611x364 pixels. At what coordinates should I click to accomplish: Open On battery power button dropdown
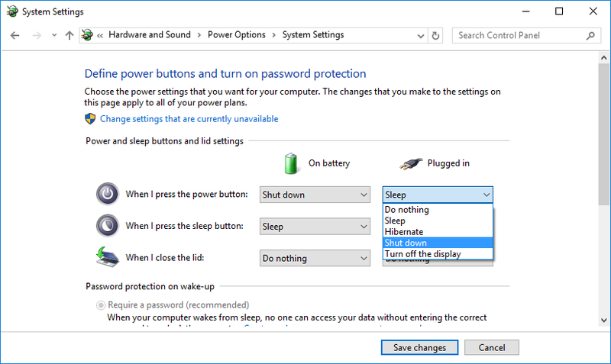click(x=315, y=195)
